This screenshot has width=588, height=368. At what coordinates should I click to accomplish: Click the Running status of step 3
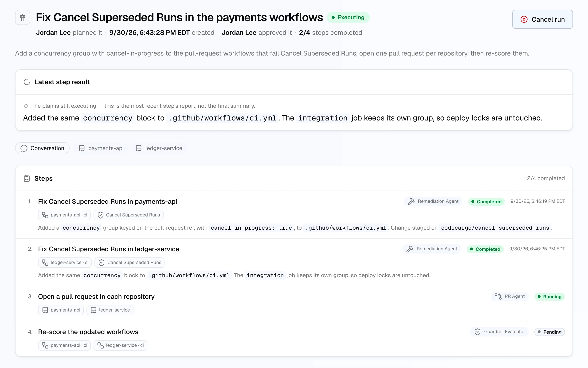(x=549, y=297)
